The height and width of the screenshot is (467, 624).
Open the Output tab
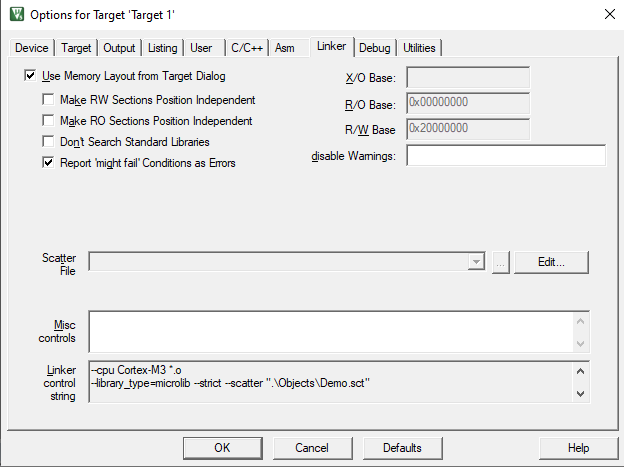point(119,48)
